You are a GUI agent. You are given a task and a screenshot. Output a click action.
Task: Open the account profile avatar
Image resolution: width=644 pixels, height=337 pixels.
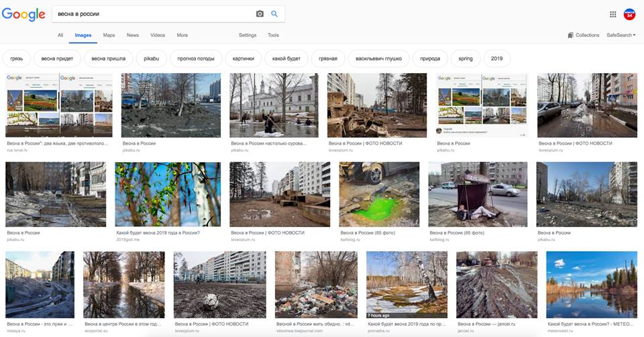[x=629, y=14]
